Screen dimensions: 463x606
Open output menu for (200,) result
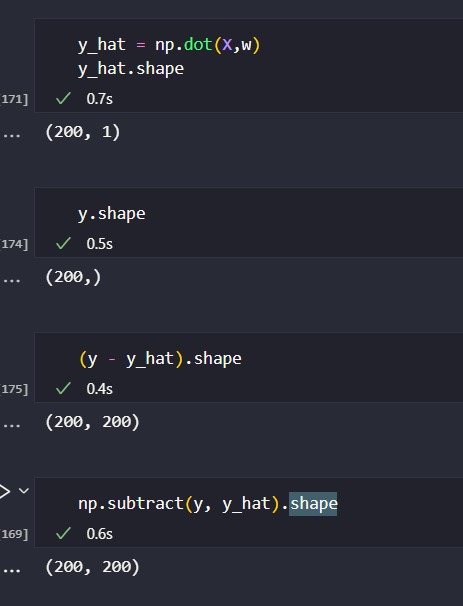click(x=12, y=281)
